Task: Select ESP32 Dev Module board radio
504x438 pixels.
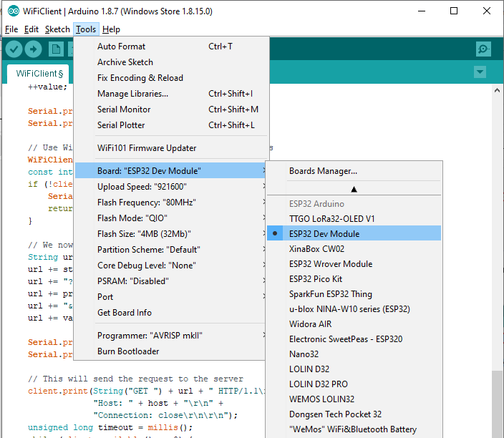Action: click(x=354, y=233)
